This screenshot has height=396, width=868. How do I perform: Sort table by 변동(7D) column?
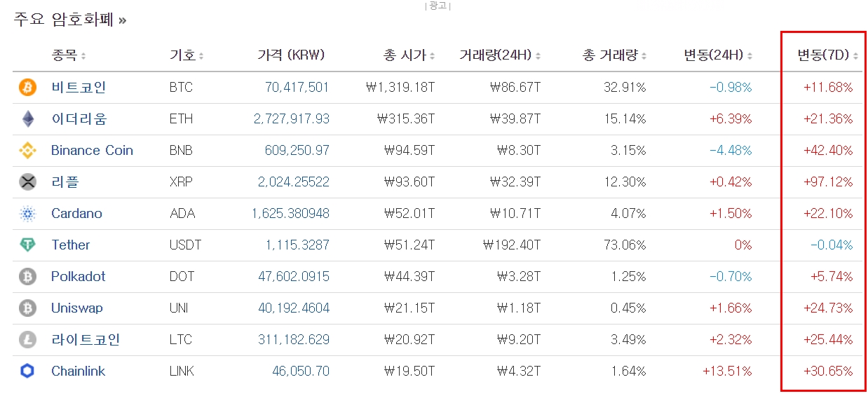pos(827,55)
